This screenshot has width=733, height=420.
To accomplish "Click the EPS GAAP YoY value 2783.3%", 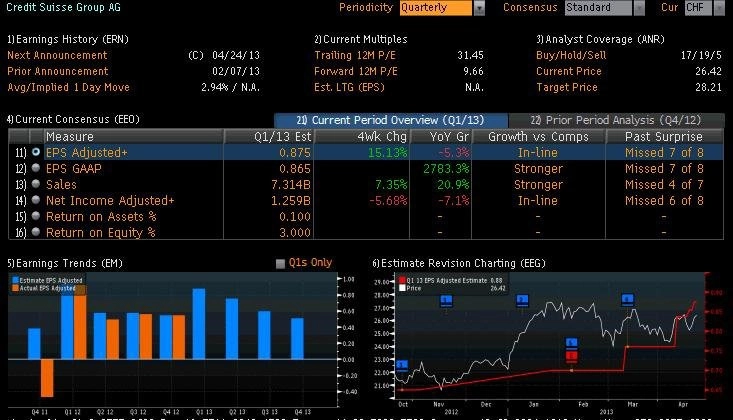I will pyautogui.click(x=446, y=168).
